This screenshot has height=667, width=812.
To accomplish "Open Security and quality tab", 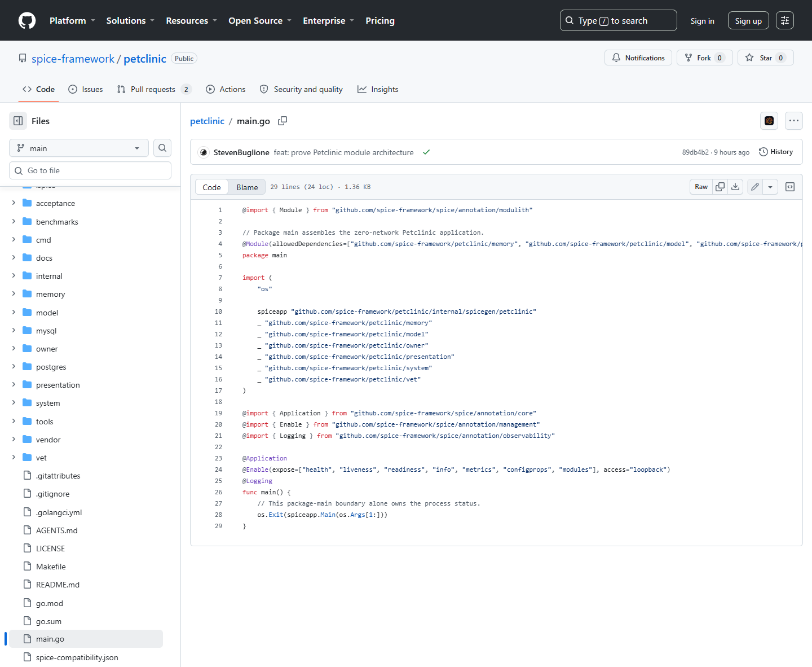I will [301, 89].
